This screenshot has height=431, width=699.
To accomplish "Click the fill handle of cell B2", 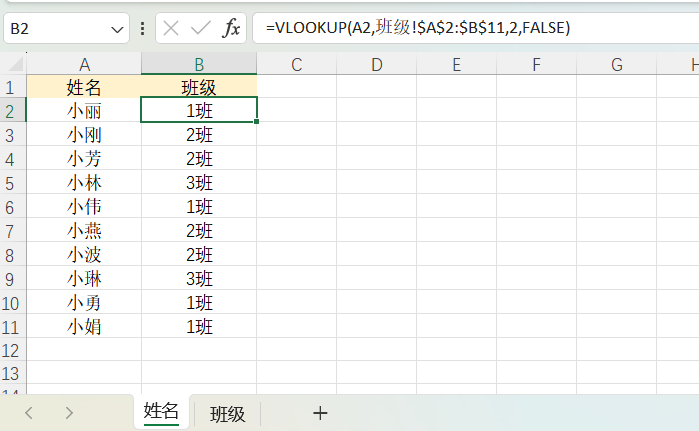I will pyautogui.click(x=256, y=121).
